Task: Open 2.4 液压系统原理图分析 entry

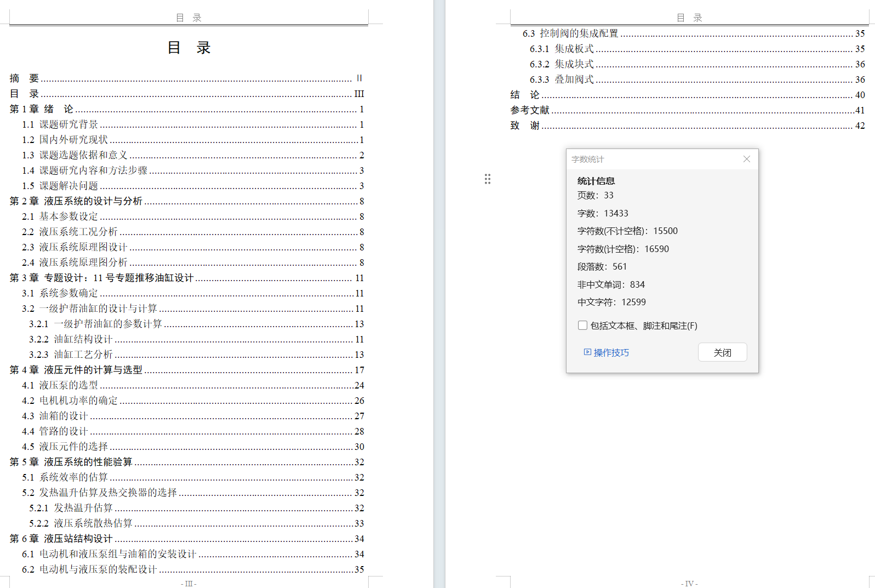Action: pyautogui.click(x=193, y=262)
